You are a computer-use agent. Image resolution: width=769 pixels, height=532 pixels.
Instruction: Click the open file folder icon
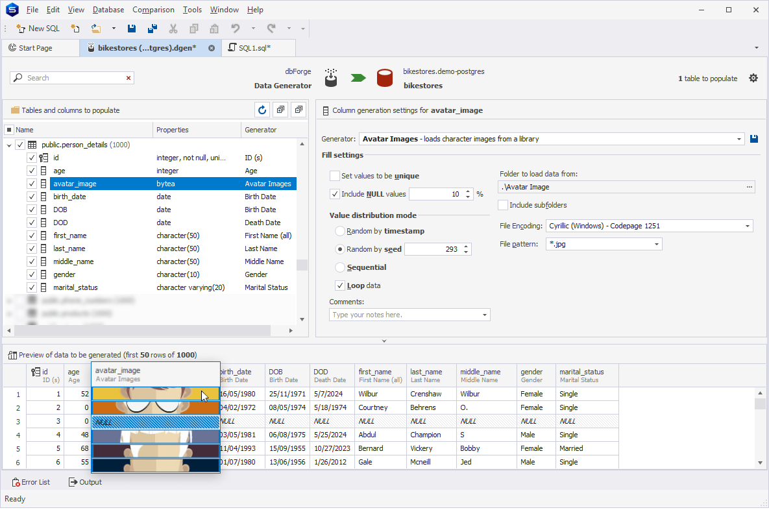(x=96, y=29)
